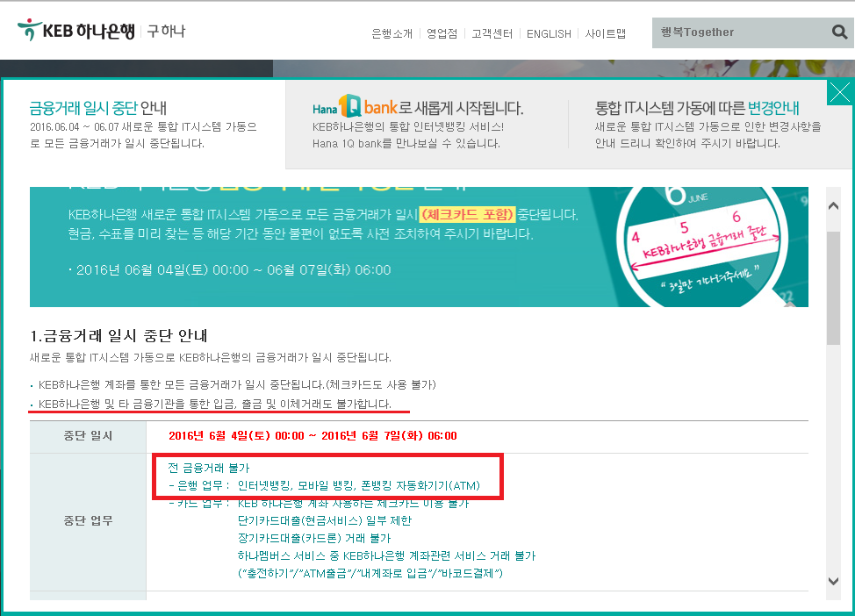
Task: Click the notice scrollbar thumb
Action: tap(833, 288)
